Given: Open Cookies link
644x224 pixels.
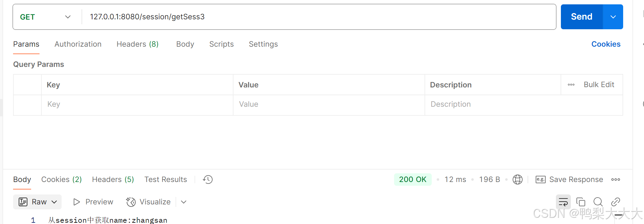Looking at the screenshot, I should coord(605,44).
